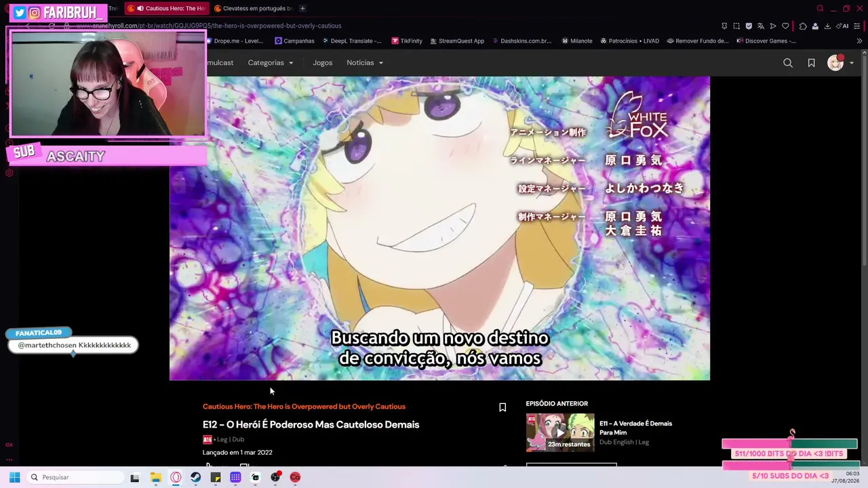Viewport: 868px width, 488px height.
Task: Open the Dashskins.com.br bookmark
Action: (521, 41)
